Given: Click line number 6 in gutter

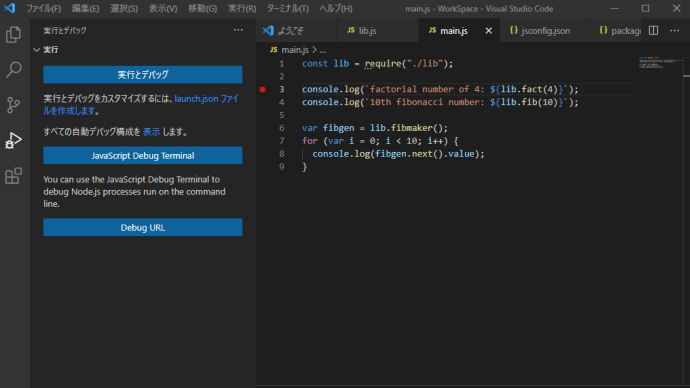Looking at the screenshot, I should 282,128.
